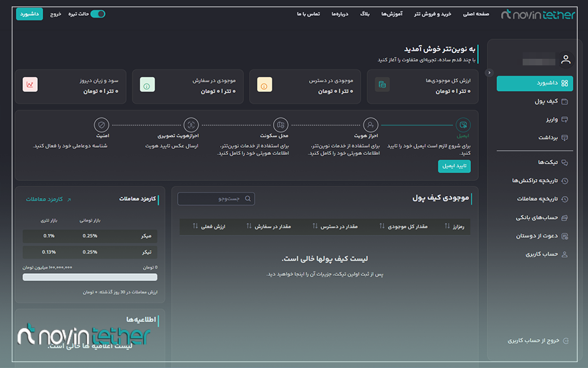Click the profile avatar icon in sidebar
Image resolution: width=588 pixels, height=368 pixels.
(x=566, y=59)
